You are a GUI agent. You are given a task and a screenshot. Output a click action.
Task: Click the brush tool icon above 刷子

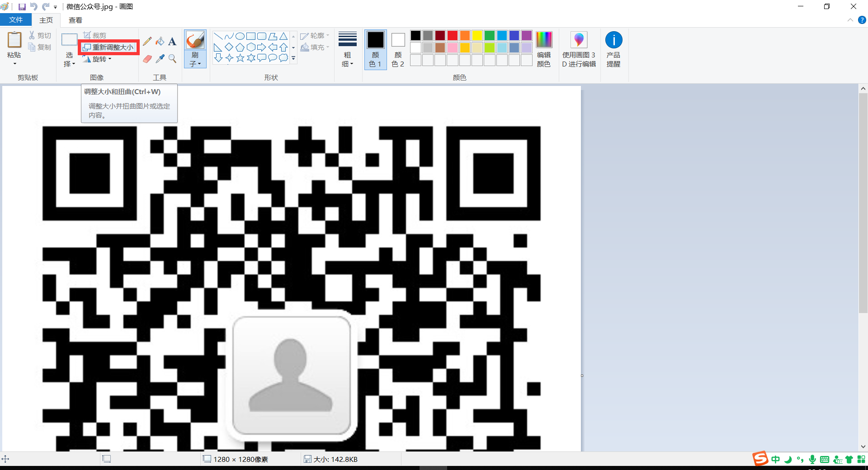[x=195, y=40]
